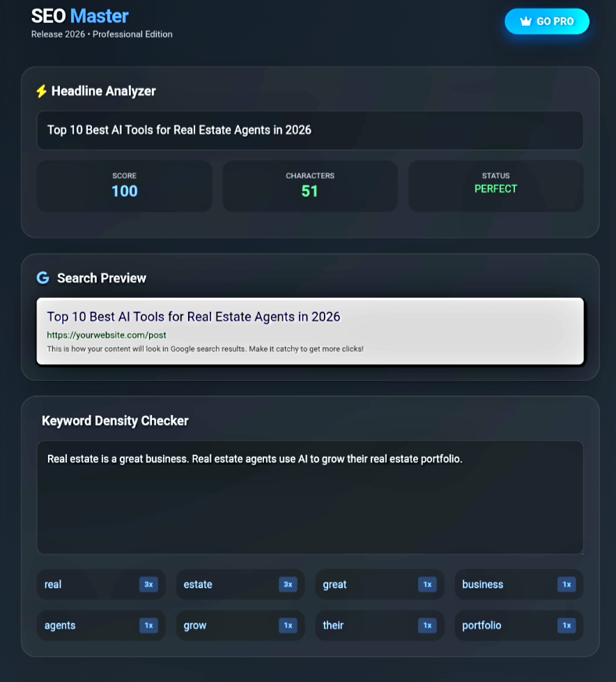616x682 pixels.
Task: Click the SEO Master logo
Action: (x=79, y=16)
